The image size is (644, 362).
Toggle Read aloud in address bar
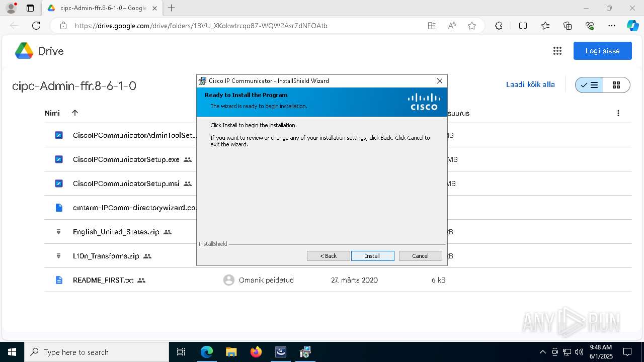(x=452, y=26)
